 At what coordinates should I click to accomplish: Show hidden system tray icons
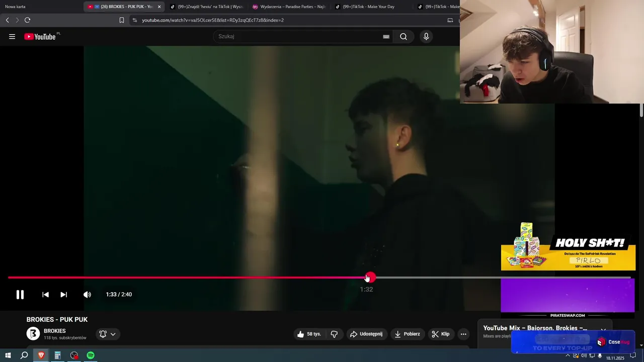[x=568, y=355]
